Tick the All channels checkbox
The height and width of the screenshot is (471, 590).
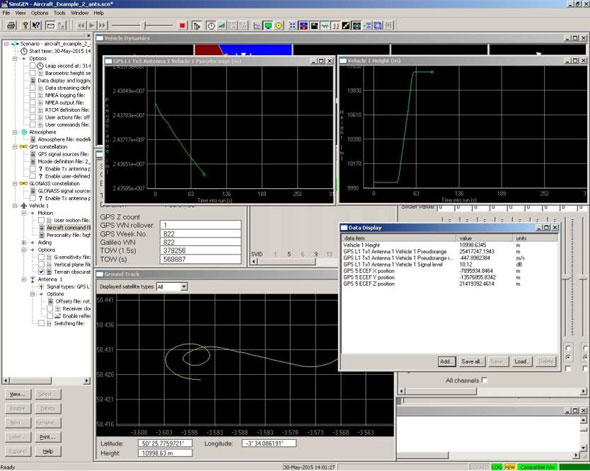click(485, 380)
